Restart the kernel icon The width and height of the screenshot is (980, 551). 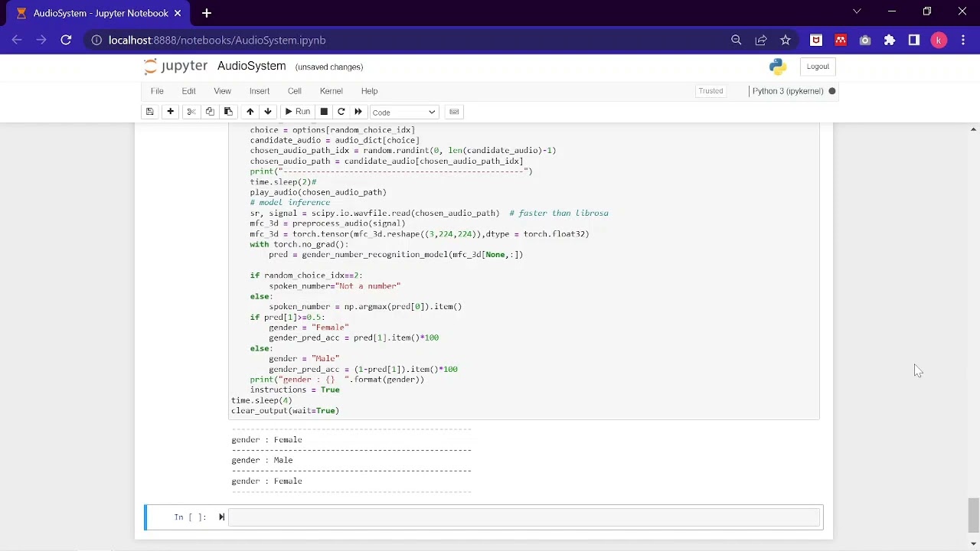pos(341,112)
